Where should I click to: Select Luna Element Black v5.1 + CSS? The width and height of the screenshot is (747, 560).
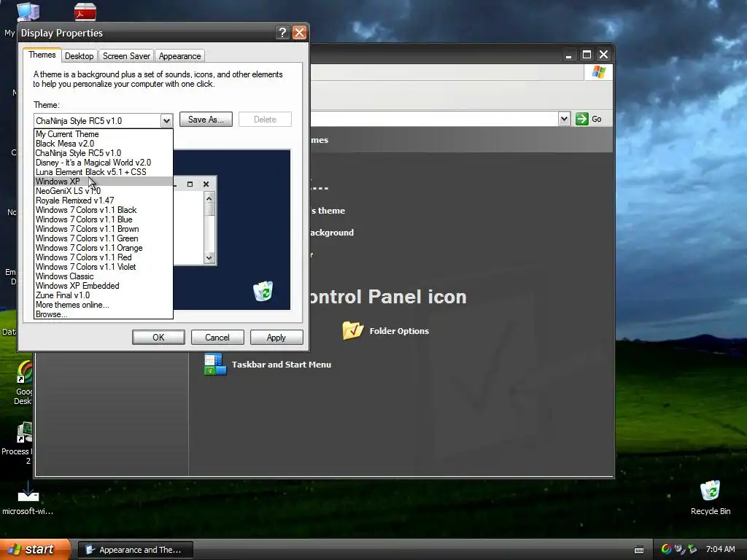[104, 172]
